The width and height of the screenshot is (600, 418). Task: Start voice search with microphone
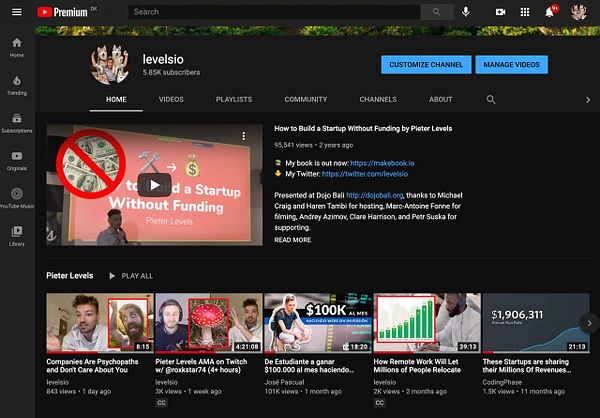466,12
